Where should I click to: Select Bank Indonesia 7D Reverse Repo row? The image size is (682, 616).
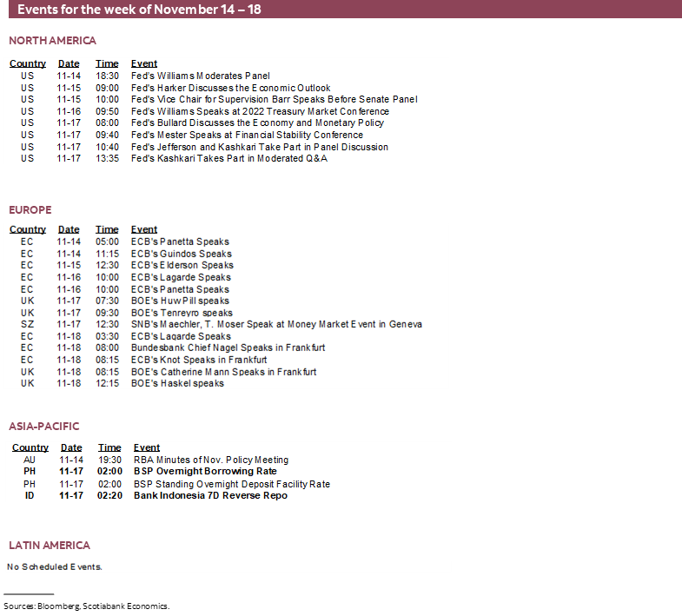pyautogui.click(x=210, y=495)
